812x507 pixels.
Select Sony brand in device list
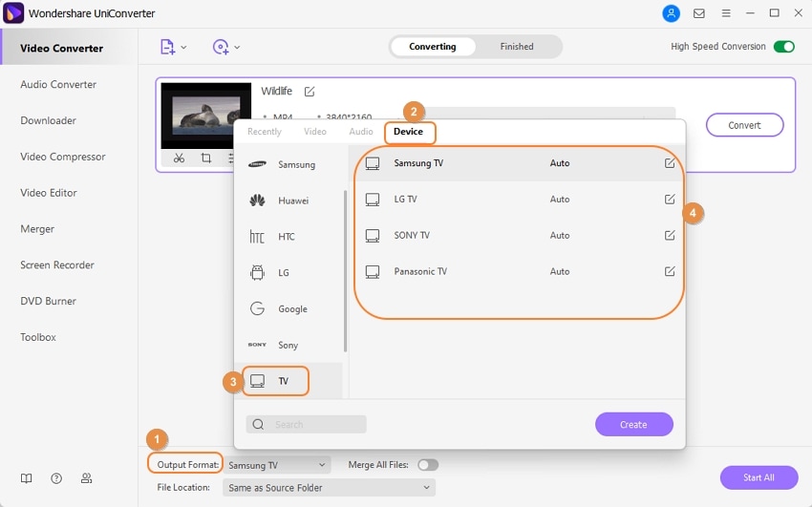coord(288,345)
